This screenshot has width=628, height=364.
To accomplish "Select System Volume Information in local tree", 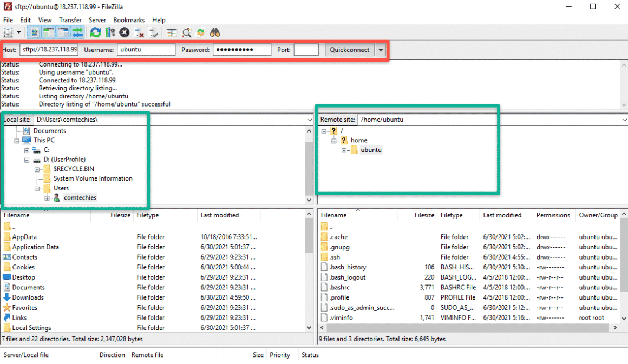I will [93, 178].
